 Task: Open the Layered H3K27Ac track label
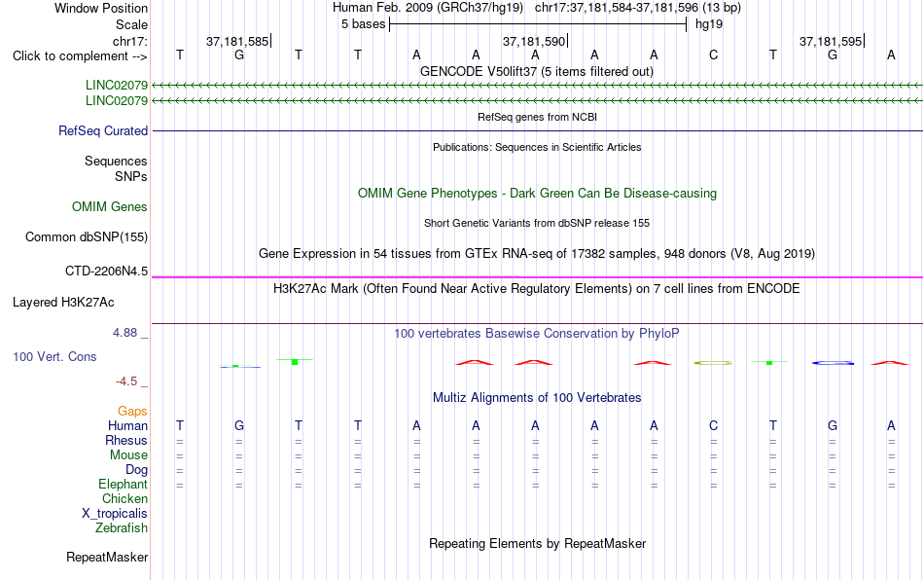click(63, 303)
